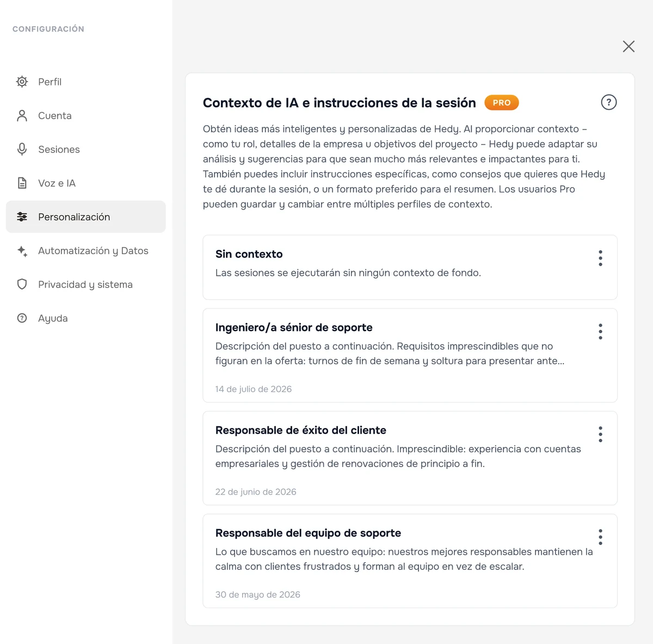Open options menu for Sin contexto
The height and width of the screenshot is (644, 653).
(600, 258)
